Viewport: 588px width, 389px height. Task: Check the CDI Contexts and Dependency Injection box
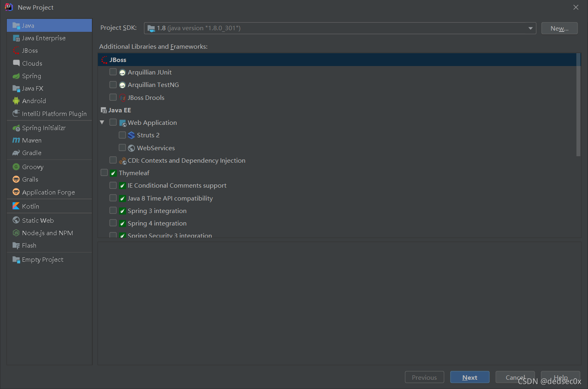point(113,160)
